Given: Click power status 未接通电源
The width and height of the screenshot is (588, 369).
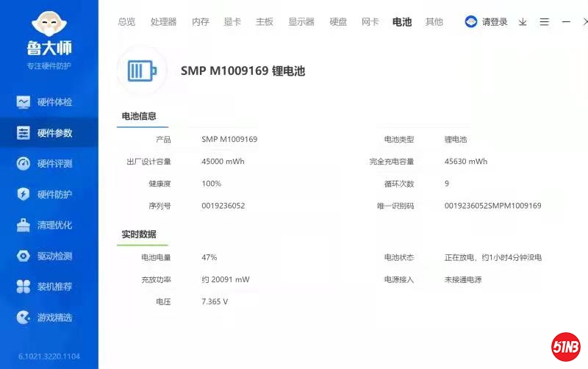Looking at the screenshot, I should pyautogui.click(x=463, y=280).
